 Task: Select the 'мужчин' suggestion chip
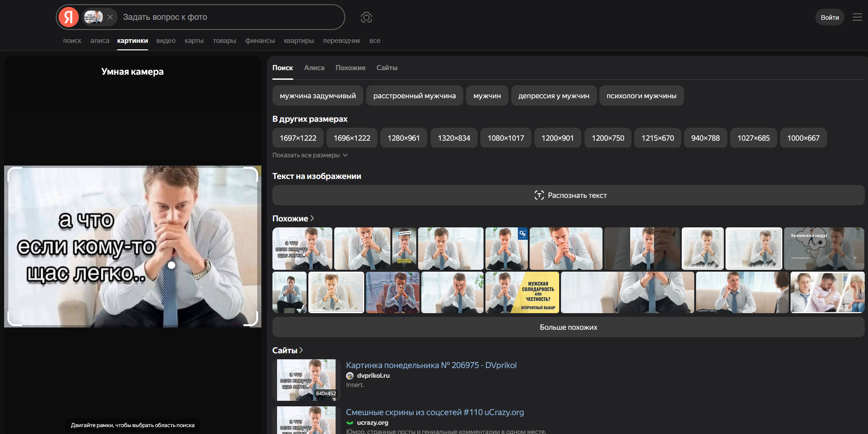[487, 95]
